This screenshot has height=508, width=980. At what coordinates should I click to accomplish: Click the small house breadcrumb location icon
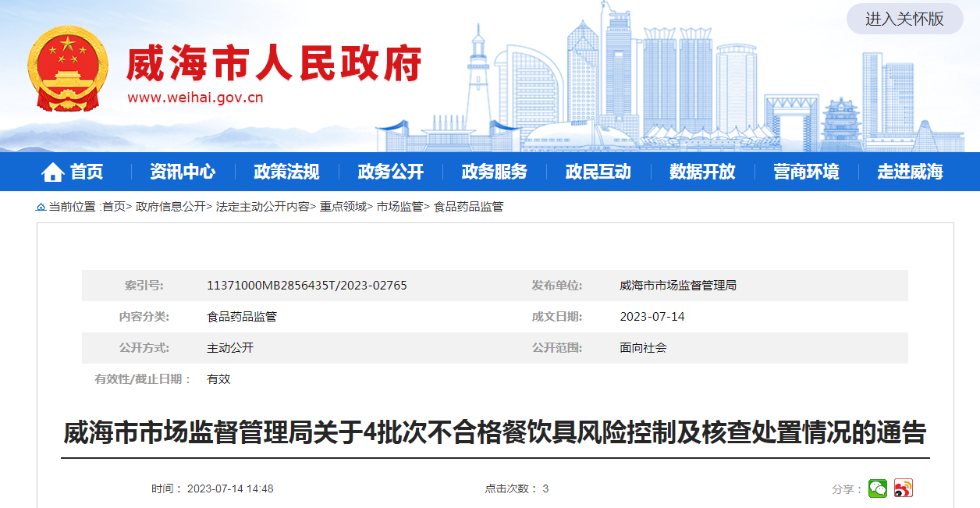point(41,207)
